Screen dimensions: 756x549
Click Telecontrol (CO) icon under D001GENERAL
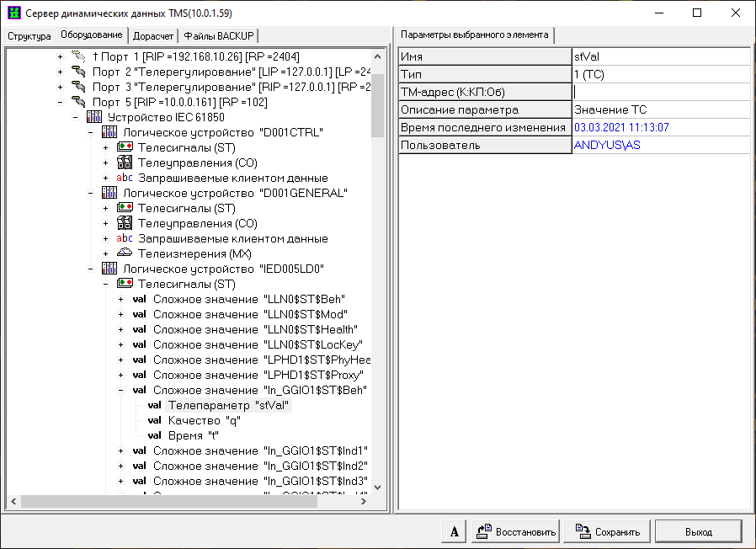coord(125,223)
